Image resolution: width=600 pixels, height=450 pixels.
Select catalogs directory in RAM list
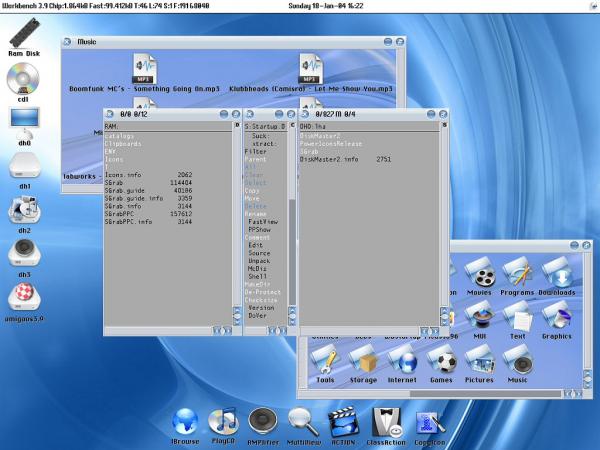click(119, 136)
